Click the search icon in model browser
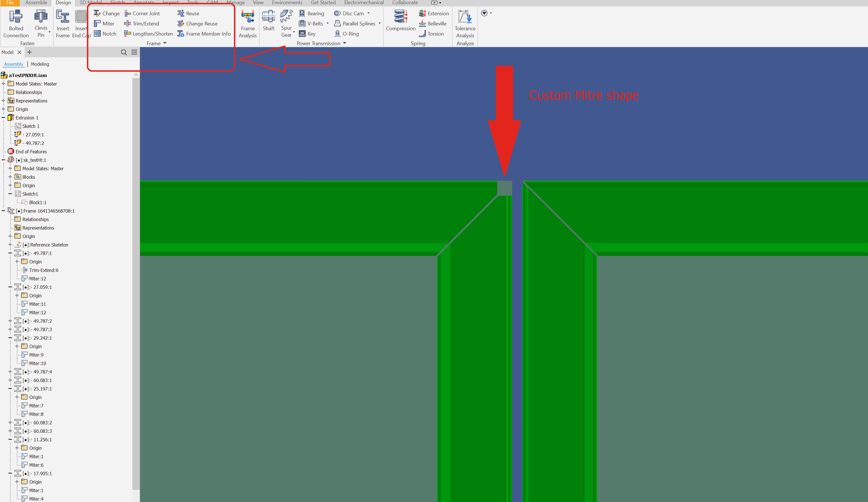The height and width of the screenshot is (502, 868). point(124,52)
